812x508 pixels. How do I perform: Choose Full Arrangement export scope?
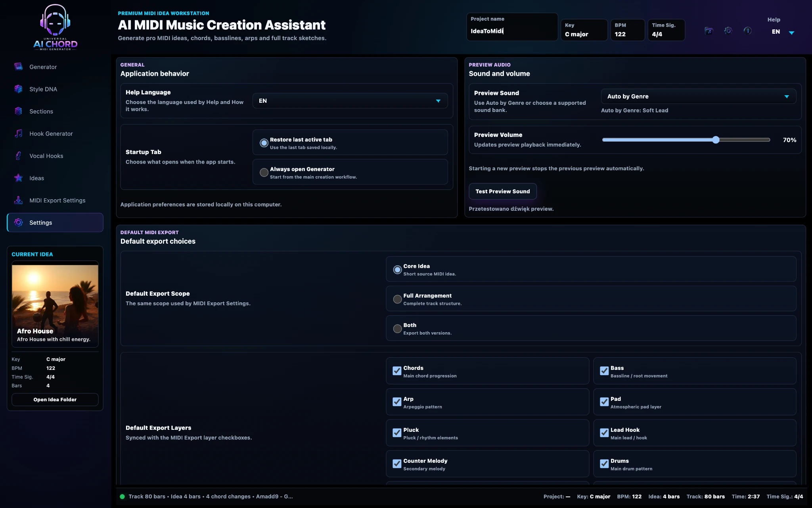pos(591,299)
